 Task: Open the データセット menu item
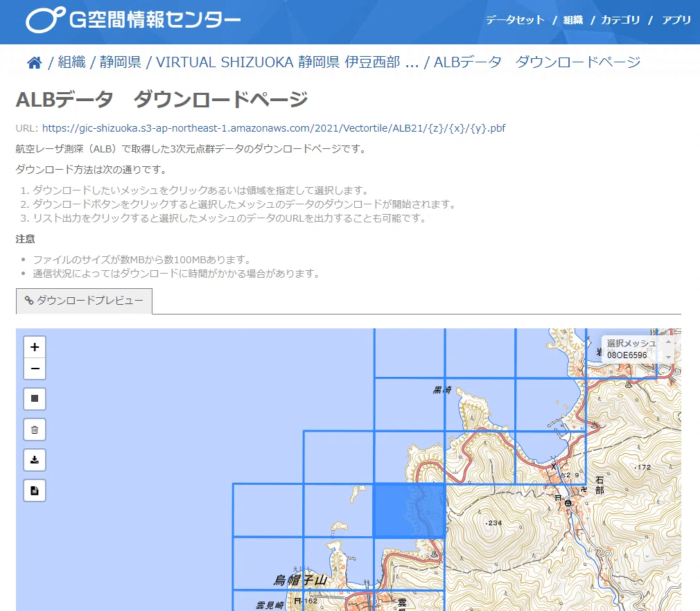point(515,20)
